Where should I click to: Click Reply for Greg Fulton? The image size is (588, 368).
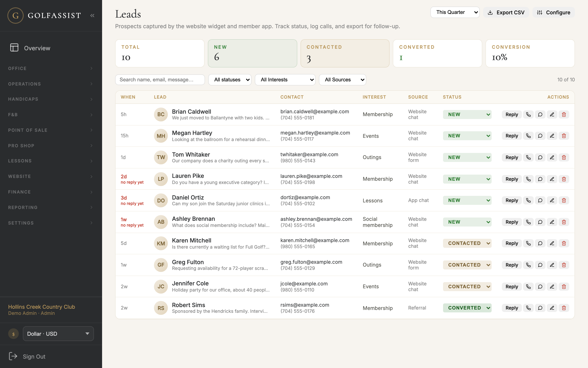point(512,265)
